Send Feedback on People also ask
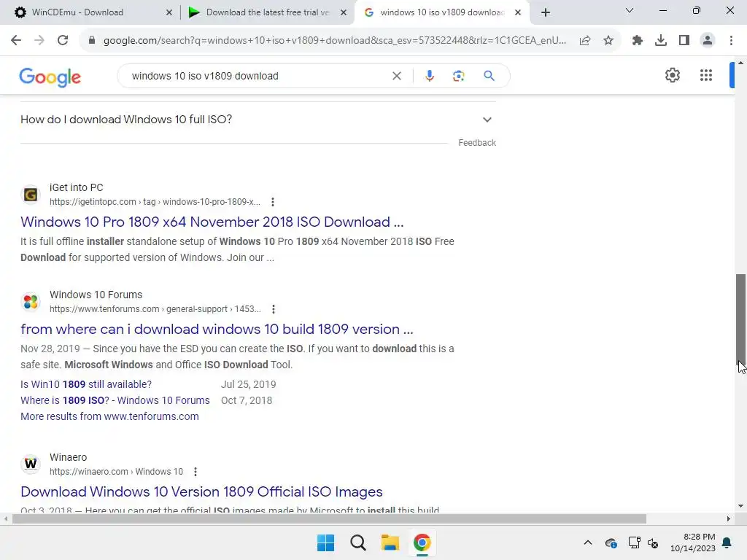The width and height of the screenshot is (747, 560). [x=477, y=143]
